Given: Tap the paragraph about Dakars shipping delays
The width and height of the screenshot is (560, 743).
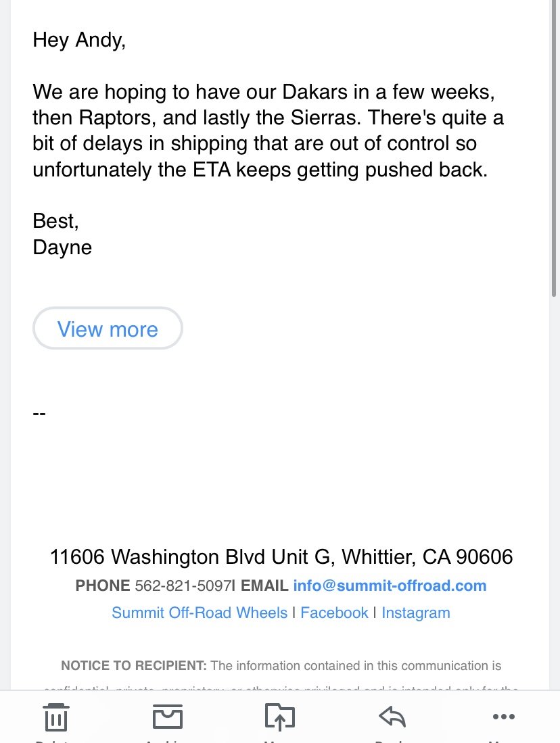Looking at the screenshot, I should click(268, 130).
